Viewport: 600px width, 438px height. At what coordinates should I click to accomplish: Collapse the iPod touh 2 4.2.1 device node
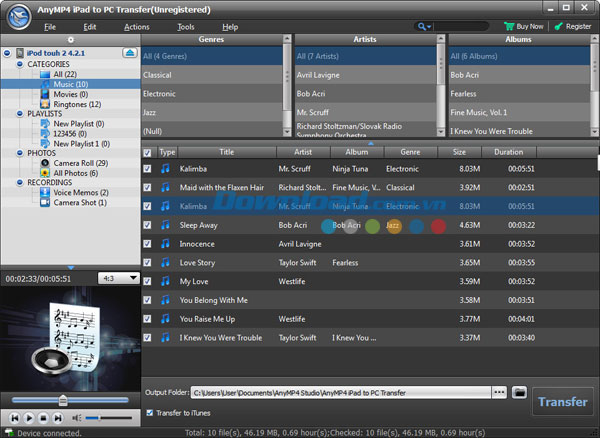coord(6,52)
